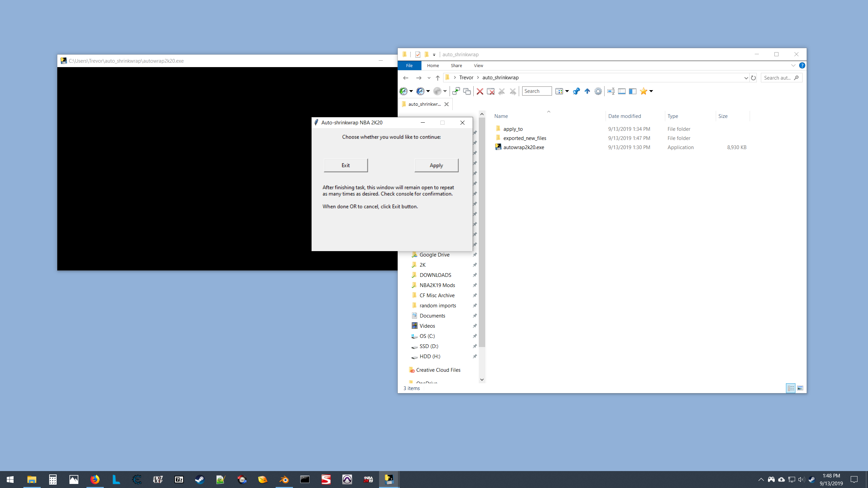The height and width of the screenshot is (488, 868).
Task: Click the view layout grid toolbar icon
Action: [x=559, y=91]
